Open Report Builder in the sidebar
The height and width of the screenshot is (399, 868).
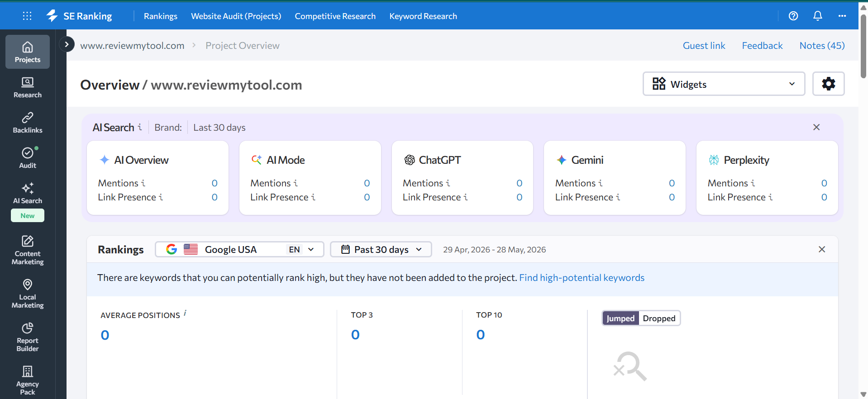click(28, 337)
